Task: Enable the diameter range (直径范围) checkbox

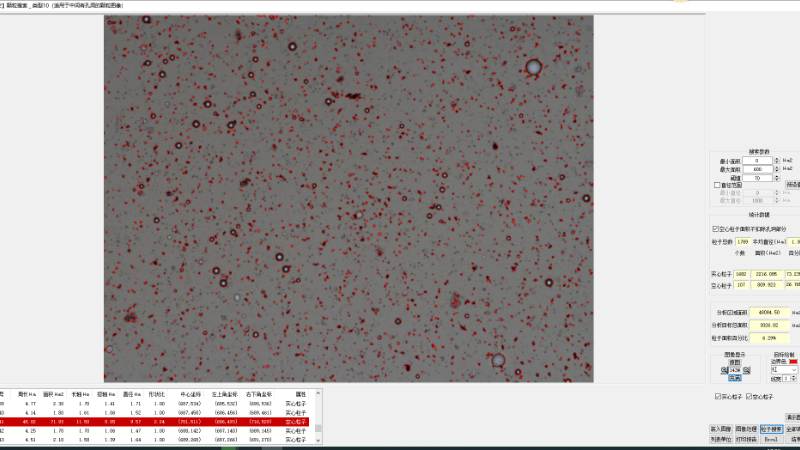Action: pos(716,185)
